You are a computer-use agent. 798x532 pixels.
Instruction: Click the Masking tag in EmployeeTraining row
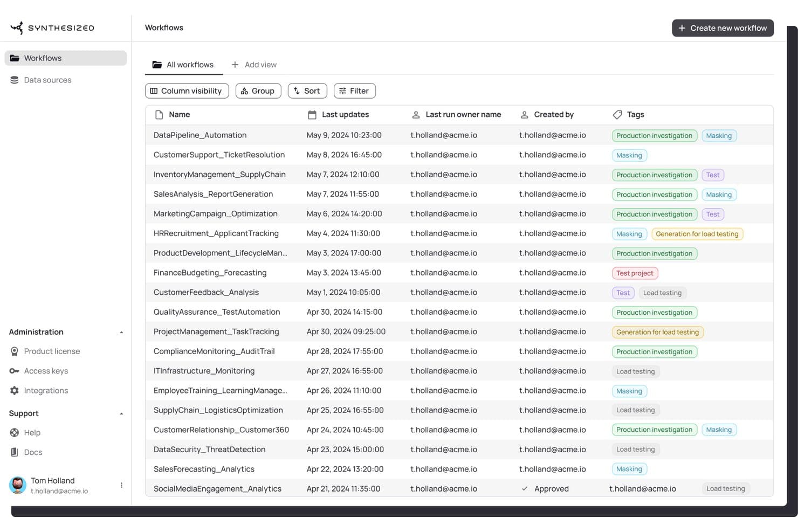click(x=629, y=391)
